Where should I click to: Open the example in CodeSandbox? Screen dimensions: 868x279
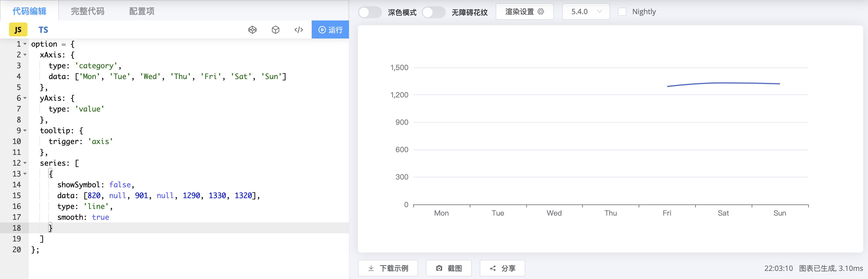(276, 30)
